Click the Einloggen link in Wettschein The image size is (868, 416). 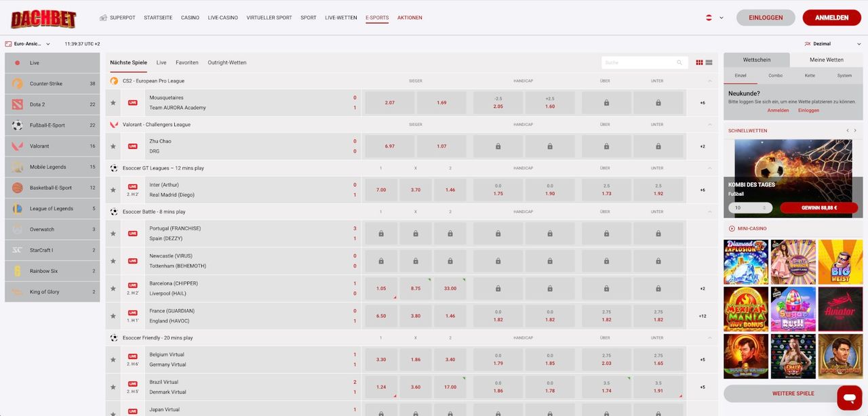point(808,110)
